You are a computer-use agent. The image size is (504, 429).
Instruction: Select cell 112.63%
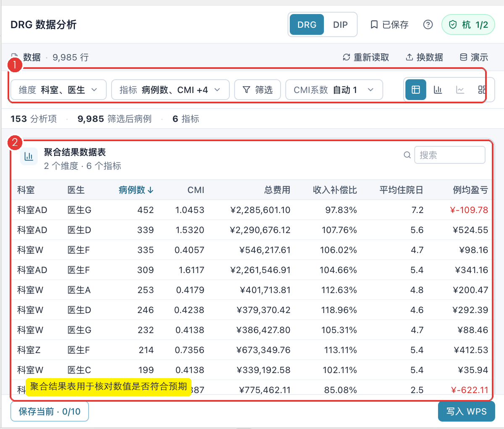(339, 290)
